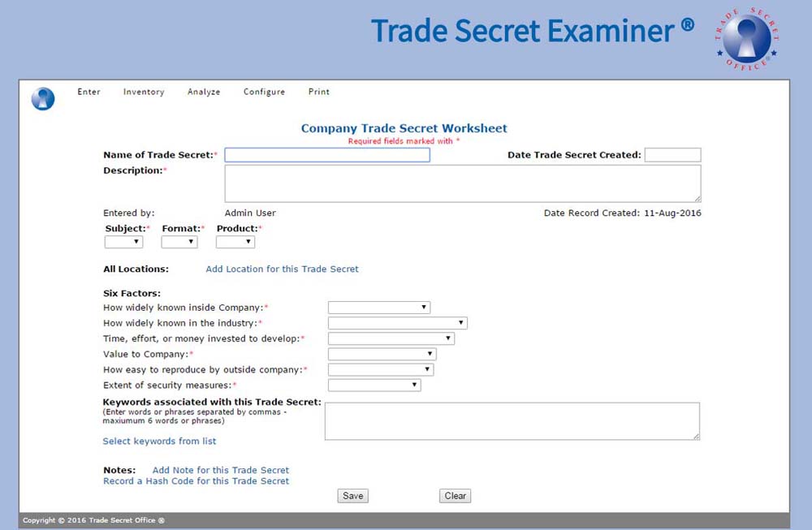
Task: Open the Value to Company dropdown
Action: 382,354
